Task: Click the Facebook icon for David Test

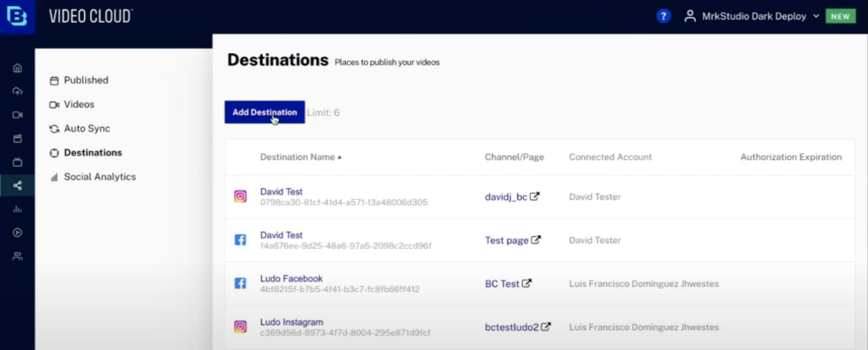Action: (240, 240)
